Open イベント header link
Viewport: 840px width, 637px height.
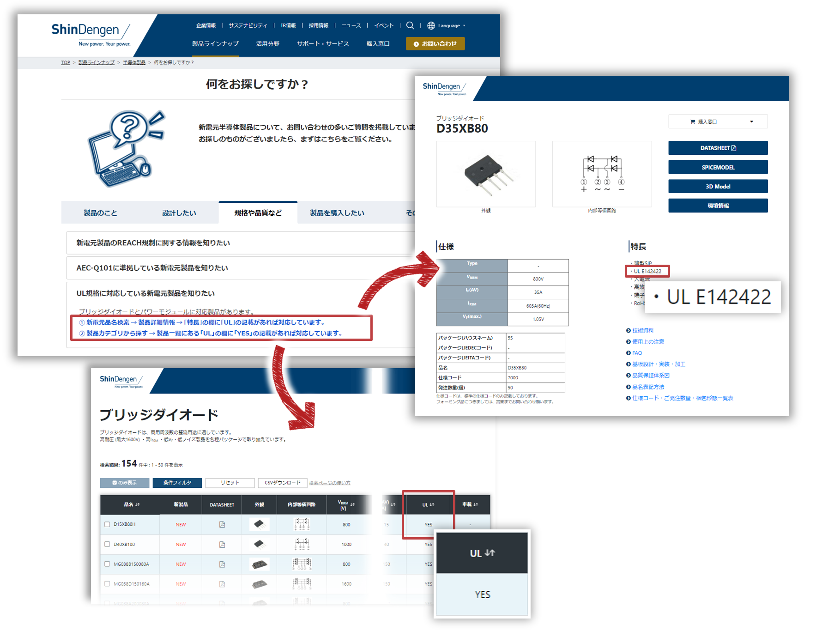[384, 26]
